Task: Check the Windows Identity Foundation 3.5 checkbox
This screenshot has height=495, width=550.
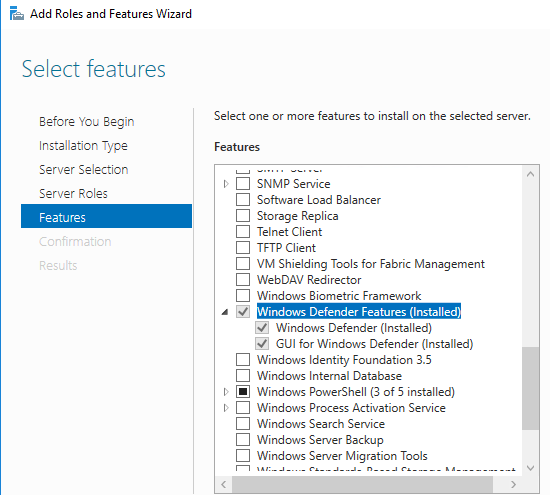Action: pos(243,360)
